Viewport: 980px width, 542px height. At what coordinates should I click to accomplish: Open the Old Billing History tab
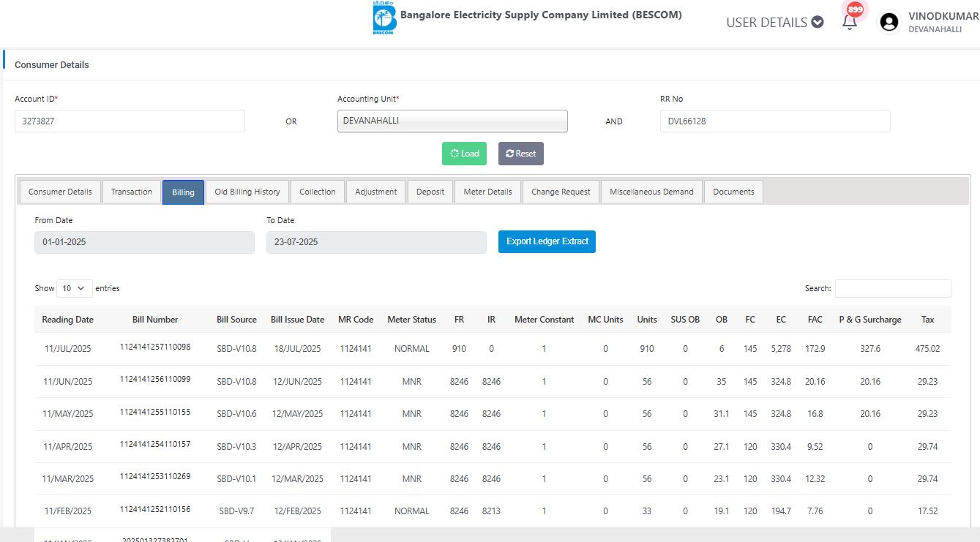point(247,192)
